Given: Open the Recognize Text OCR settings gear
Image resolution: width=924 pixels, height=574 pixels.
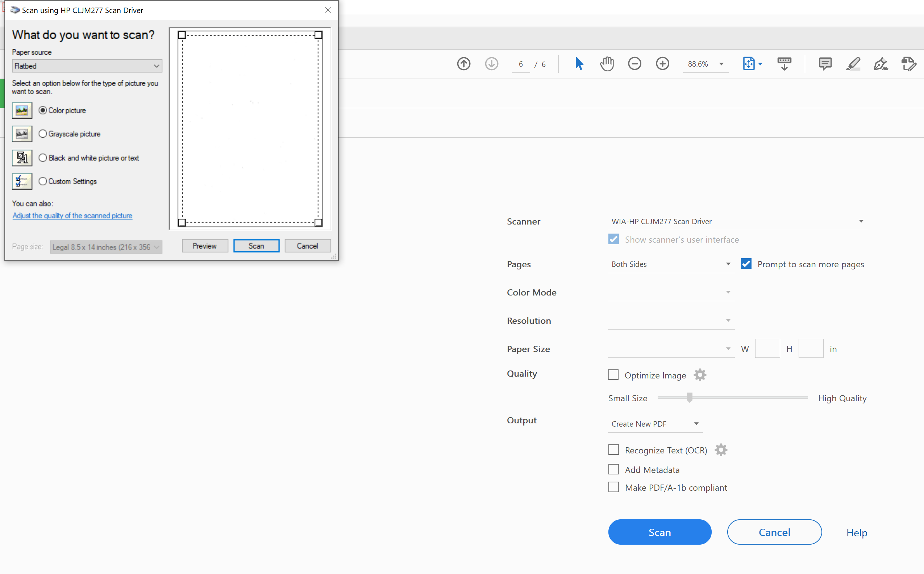Looking at the screenshot, I should 721,449.
